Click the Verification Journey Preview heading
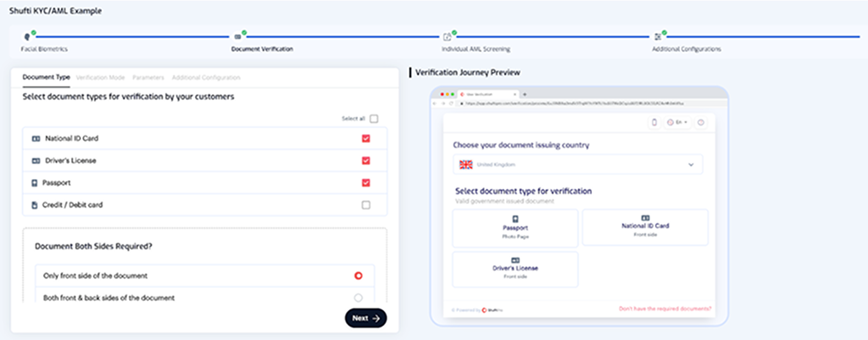The width and height of the screenshot is (868, 340). [468, 72]
